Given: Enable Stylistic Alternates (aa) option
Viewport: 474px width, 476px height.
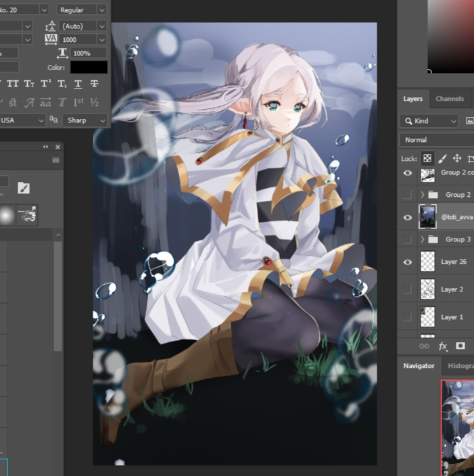Looking at the screenshot, I should click(45, 103).
